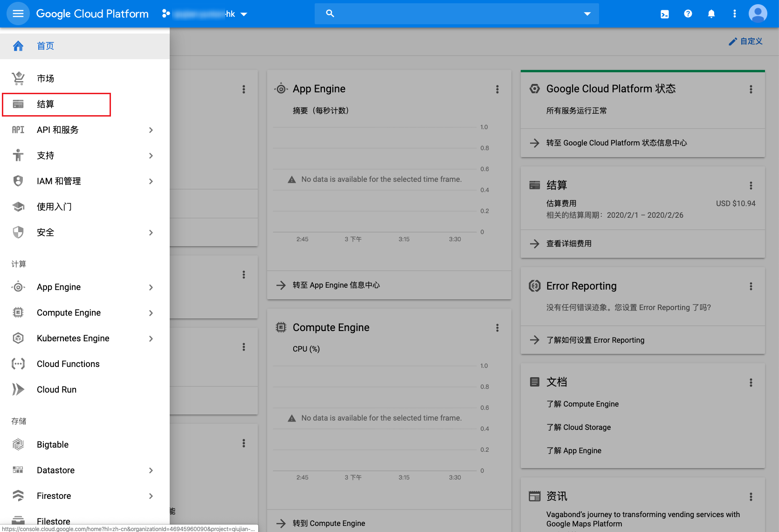Click the user account avatar
This screenshot has width=779, height=532.
tap(758, 14)
